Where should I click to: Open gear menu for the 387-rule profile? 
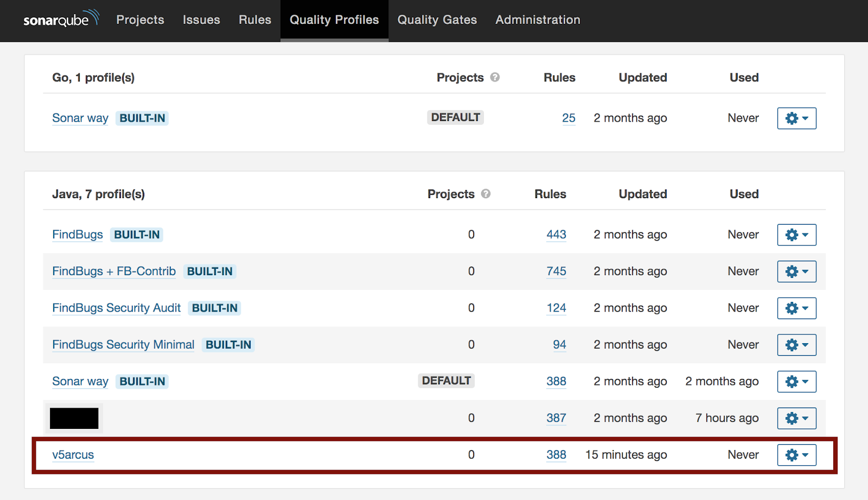coord(796,418)
